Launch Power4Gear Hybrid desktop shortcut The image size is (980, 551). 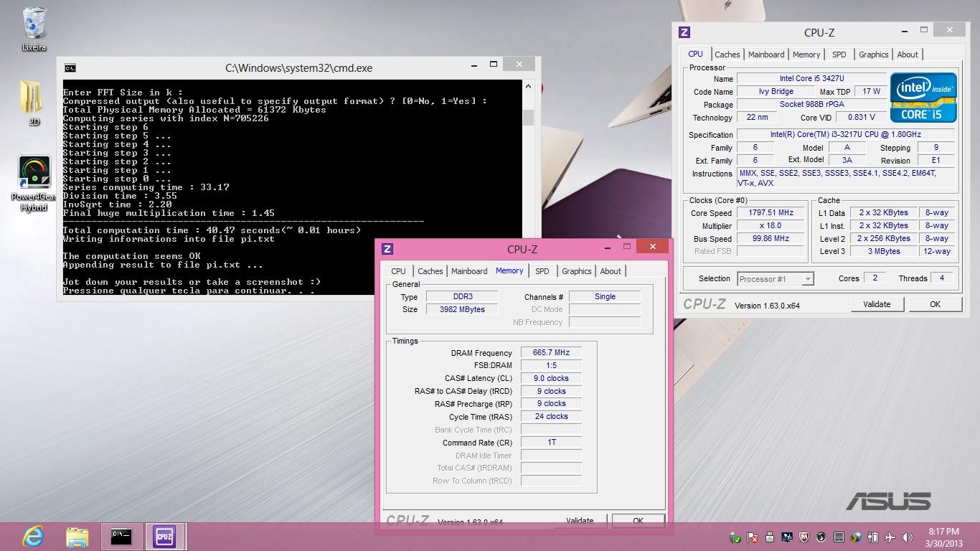[34, 184]
